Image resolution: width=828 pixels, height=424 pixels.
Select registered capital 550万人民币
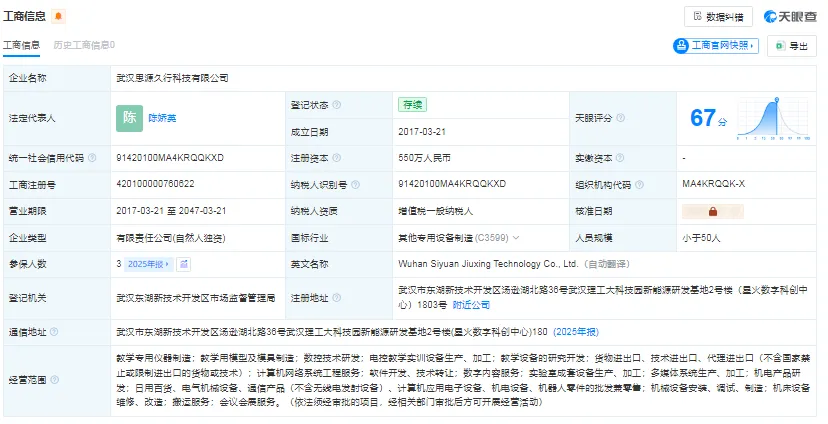pyautogui.click(x=424, y=158)
